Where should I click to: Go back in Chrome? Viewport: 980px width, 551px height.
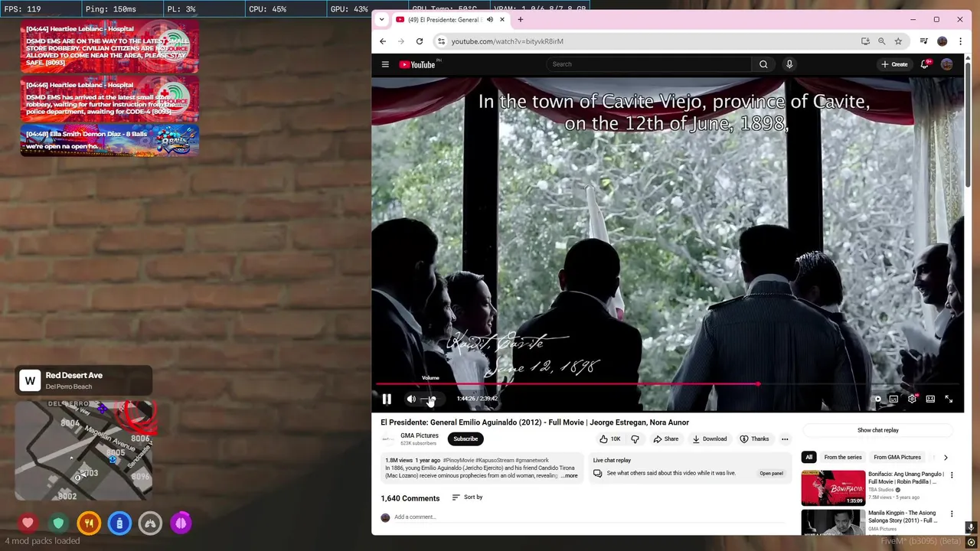[x=383, y=41]
